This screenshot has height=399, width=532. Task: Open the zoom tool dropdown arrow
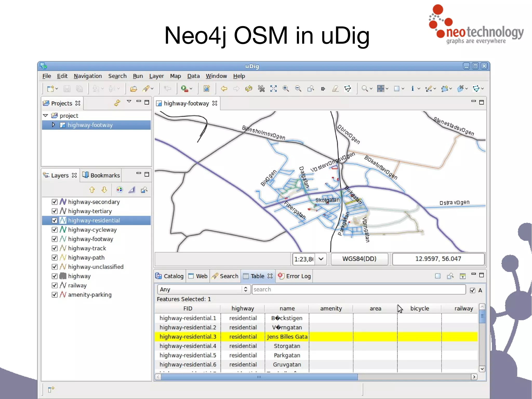click(371, 89)
